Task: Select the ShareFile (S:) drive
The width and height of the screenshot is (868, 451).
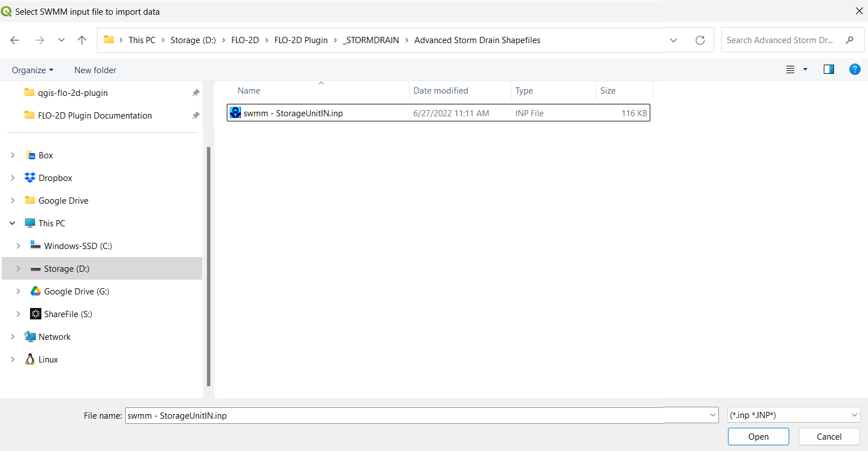Action: tap(68, 314)
